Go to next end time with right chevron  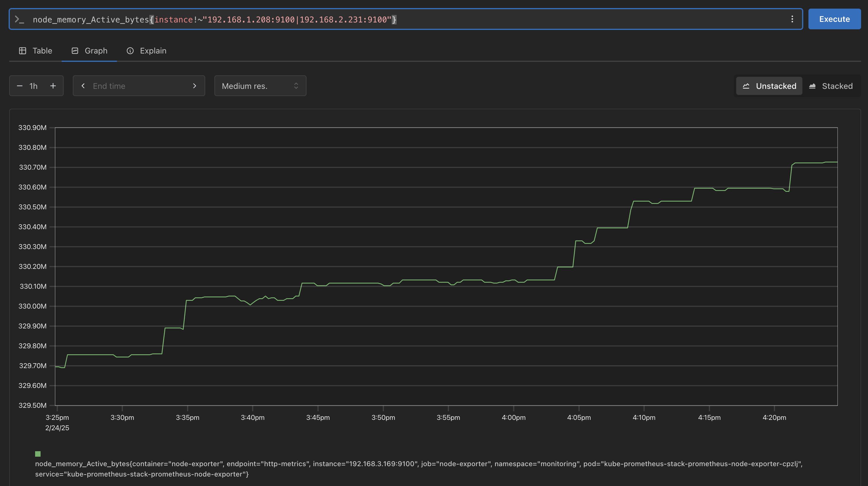tap(195, 86)
